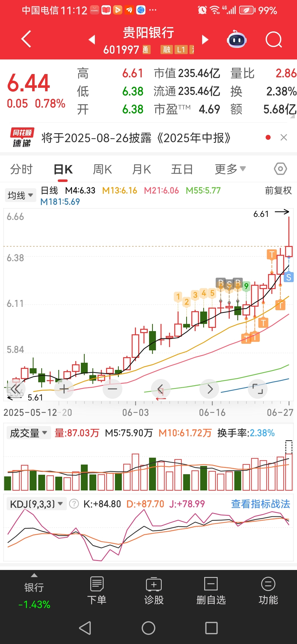
Task: Dismiss the 2025年中报 news notice
Action: pyautogui.click(x=284, y=137)
